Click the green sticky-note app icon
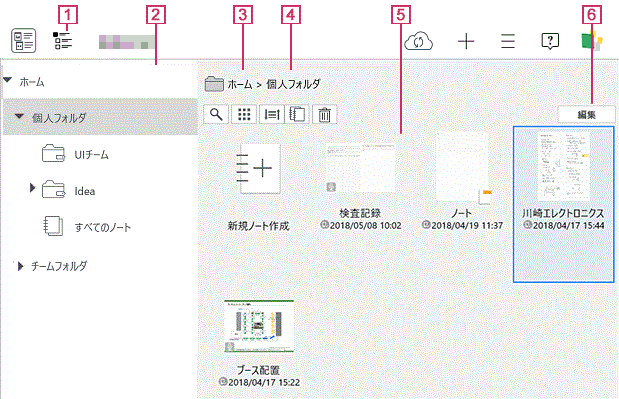The width and height of the screenshot is (619, 399). point(592,41)
